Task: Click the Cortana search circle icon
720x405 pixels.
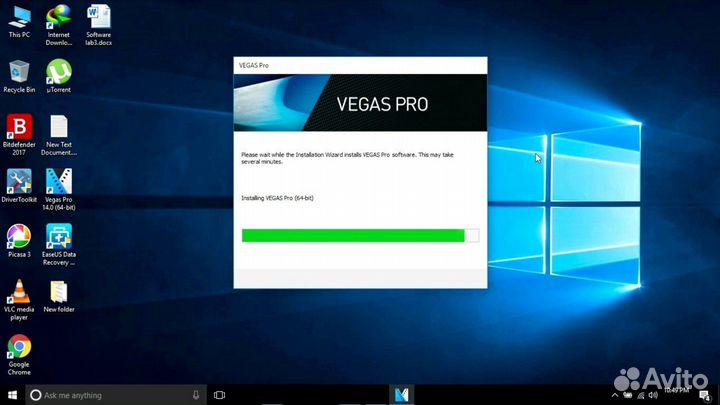Action: tap(35, 395)
